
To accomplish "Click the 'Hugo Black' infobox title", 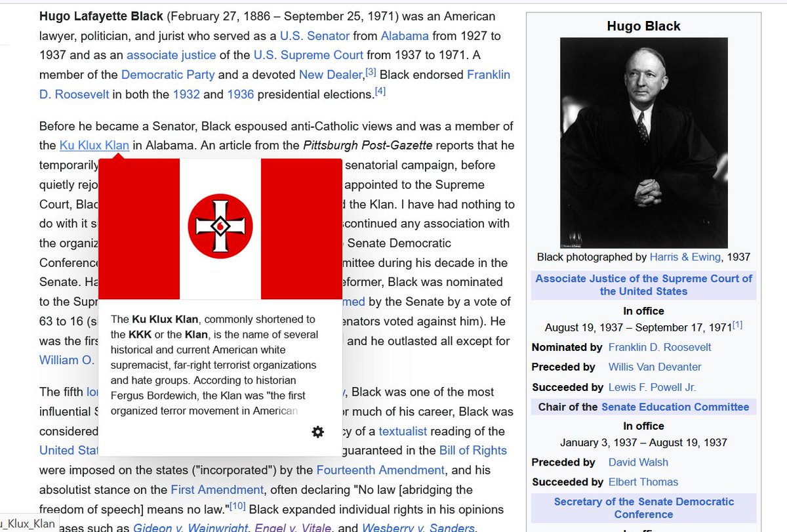I will click(643, 26).
